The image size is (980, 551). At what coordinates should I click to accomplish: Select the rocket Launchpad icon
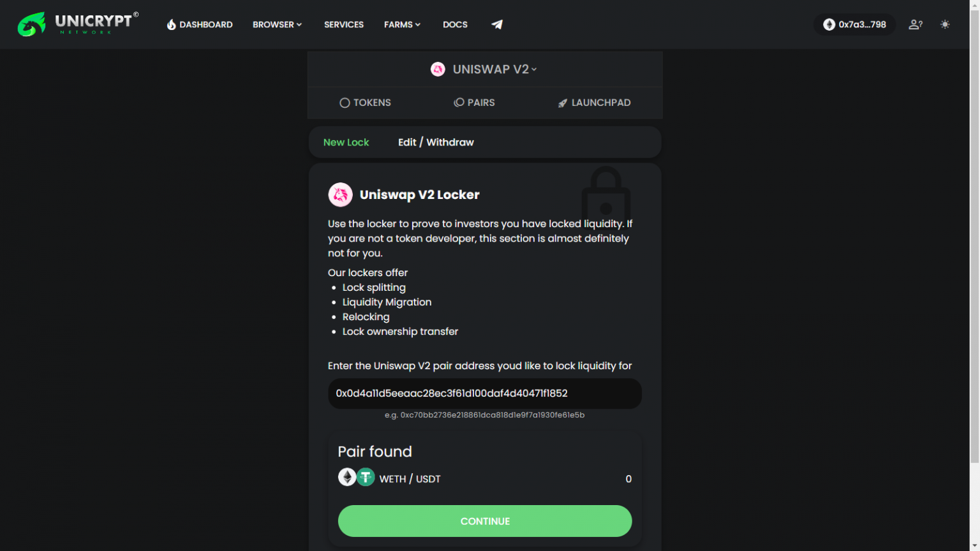[x=562, y=103]
